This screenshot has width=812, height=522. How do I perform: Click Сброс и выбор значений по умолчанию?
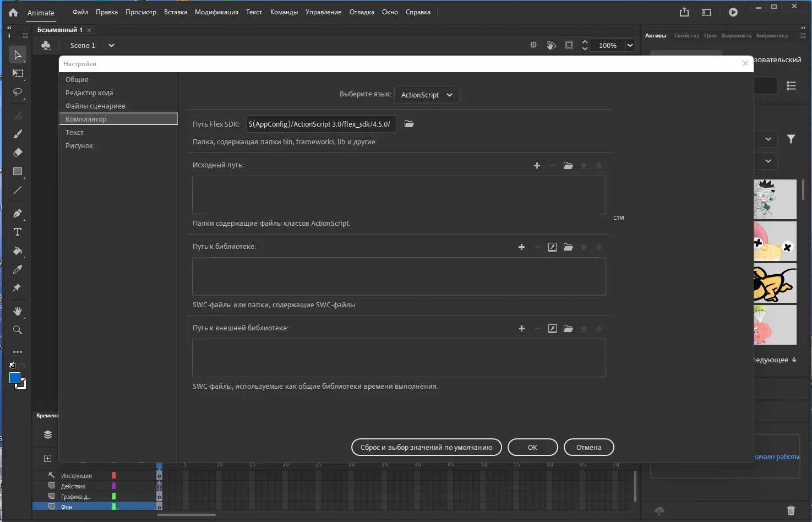[x=427, y=447]
